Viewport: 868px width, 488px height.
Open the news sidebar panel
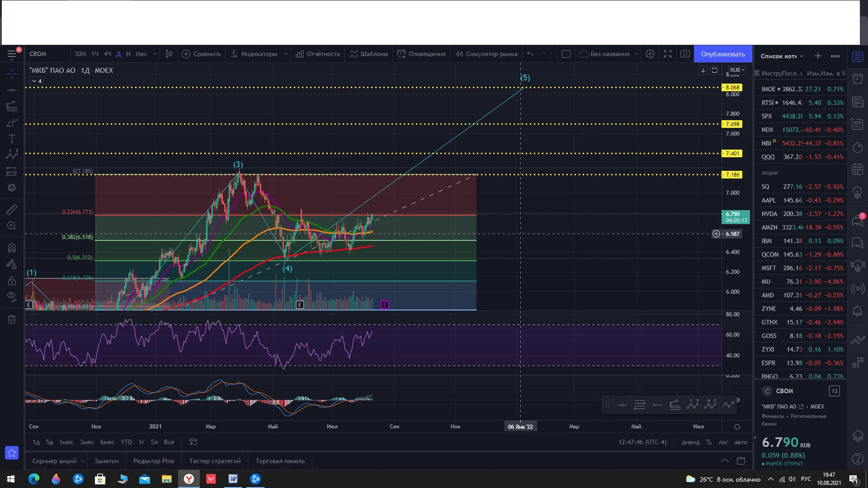point(858,102)
